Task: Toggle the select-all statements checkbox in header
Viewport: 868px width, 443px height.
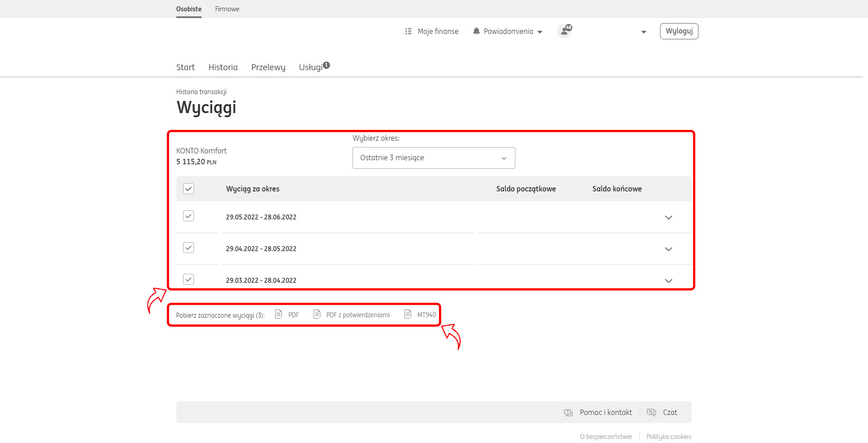Action: pos(189,189)
